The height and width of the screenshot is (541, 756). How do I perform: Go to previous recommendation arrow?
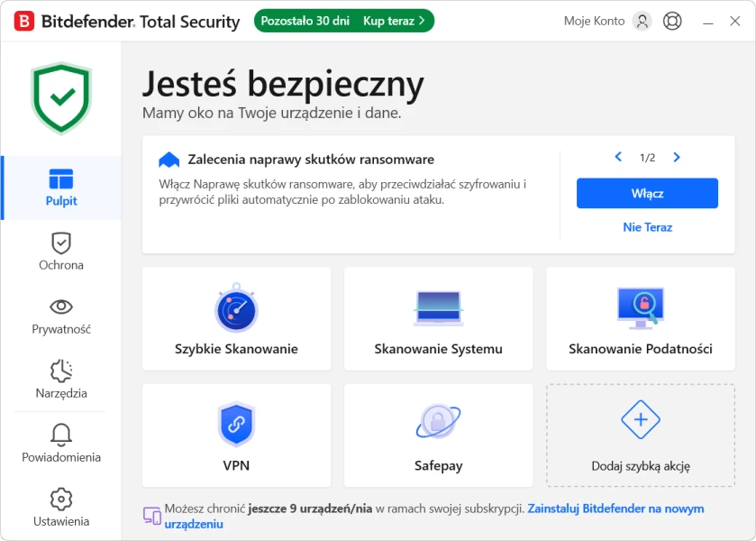618,158
